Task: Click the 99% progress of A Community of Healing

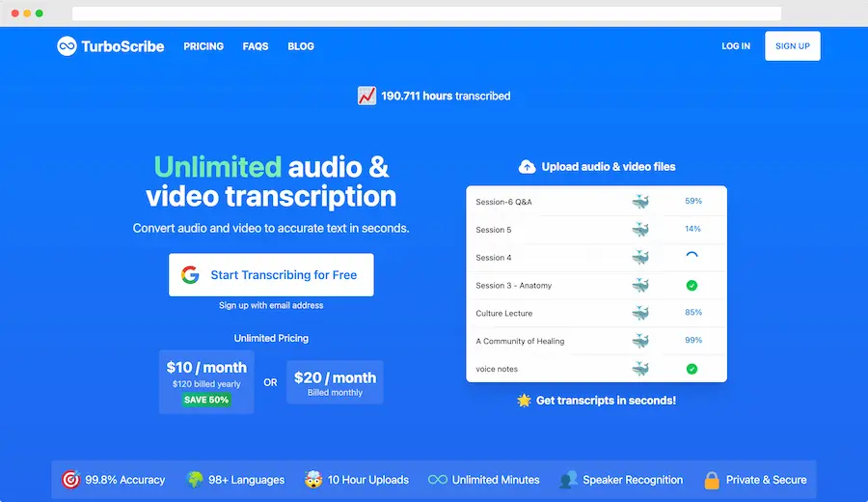Action: tap(693, 340)
